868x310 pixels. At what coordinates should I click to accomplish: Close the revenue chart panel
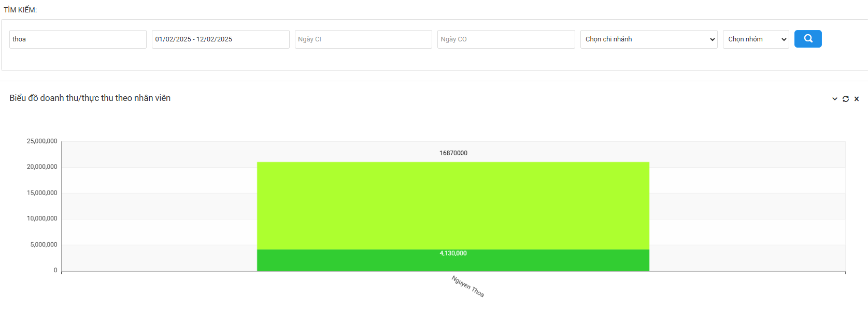pyautogui.click(x=857, y=99)
